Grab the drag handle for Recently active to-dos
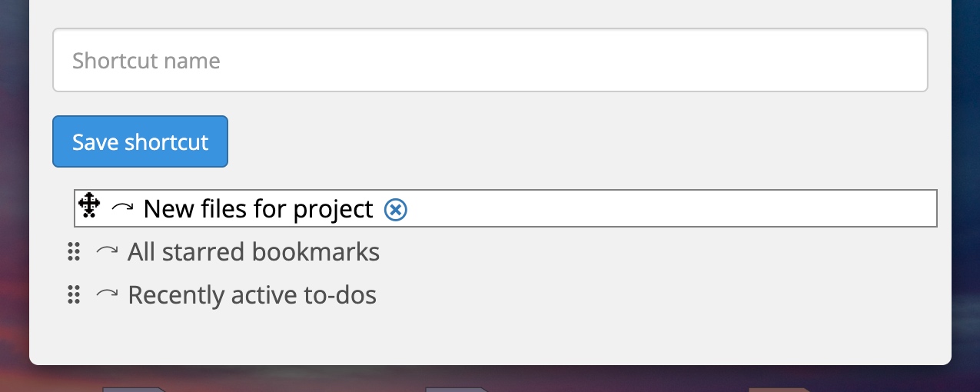 (74, 295)
